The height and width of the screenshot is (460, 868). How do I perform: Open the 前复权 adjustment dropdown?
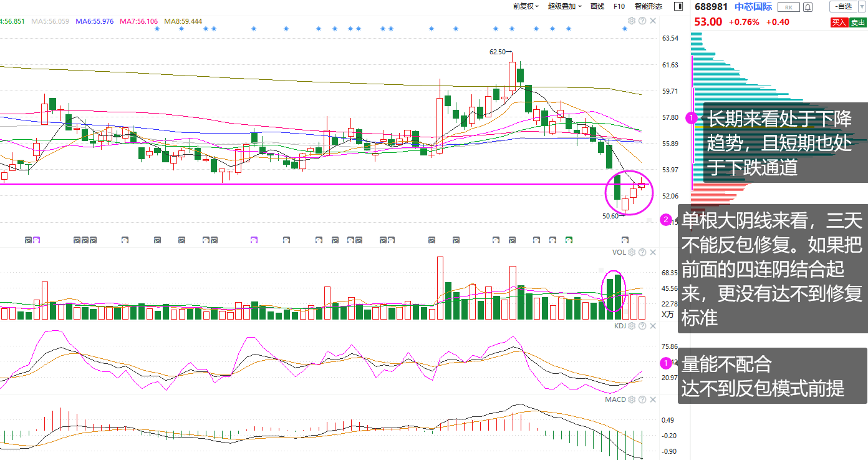(526, 6)
